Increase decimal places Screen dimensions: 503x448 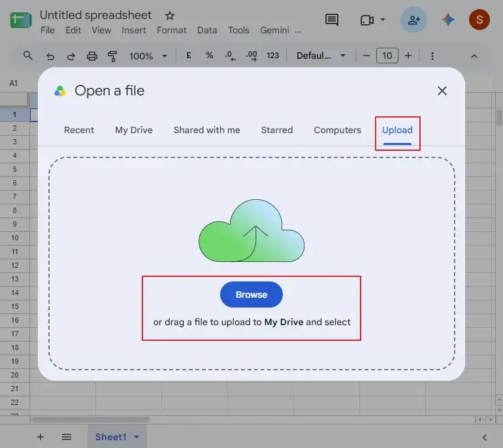(252, 56)
